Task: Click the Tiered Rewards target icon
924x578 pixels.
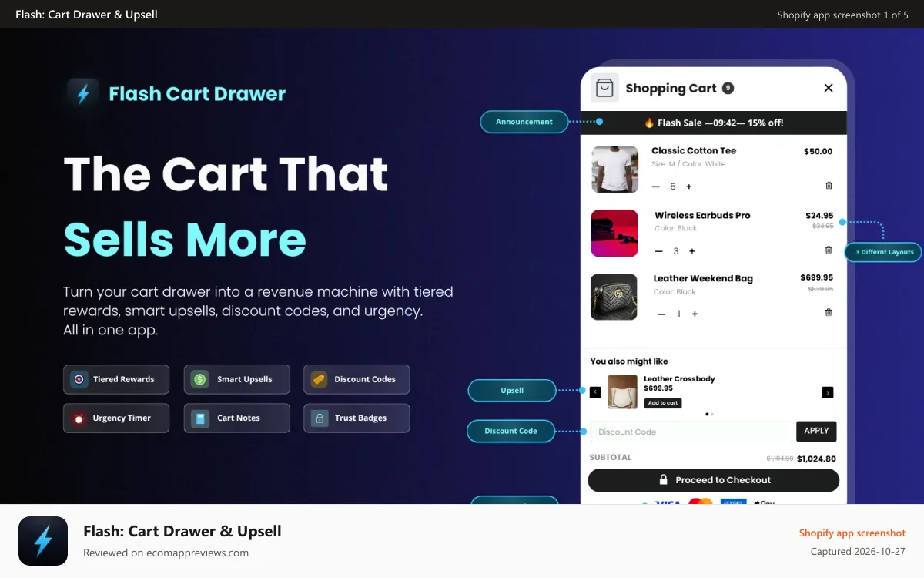Action: (79, 379)
